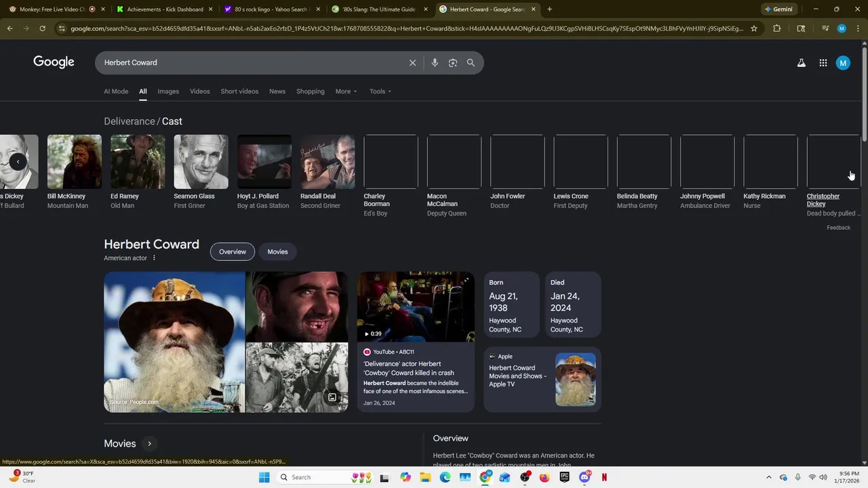Bookmark this page with the star
This screenshot has height=488, width=868.
[753, 28]
